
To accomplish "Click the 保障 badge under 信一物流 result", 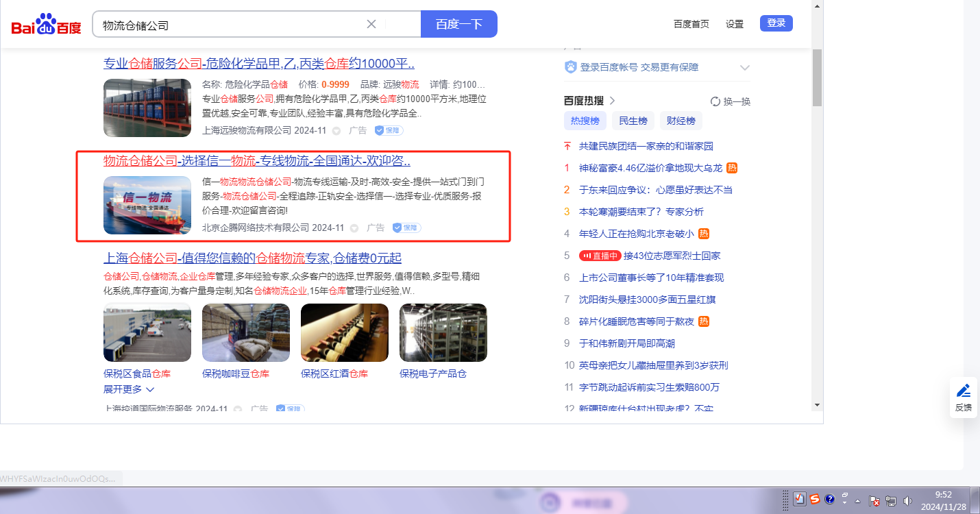I will pyautogui.click(x=406, y=228).
